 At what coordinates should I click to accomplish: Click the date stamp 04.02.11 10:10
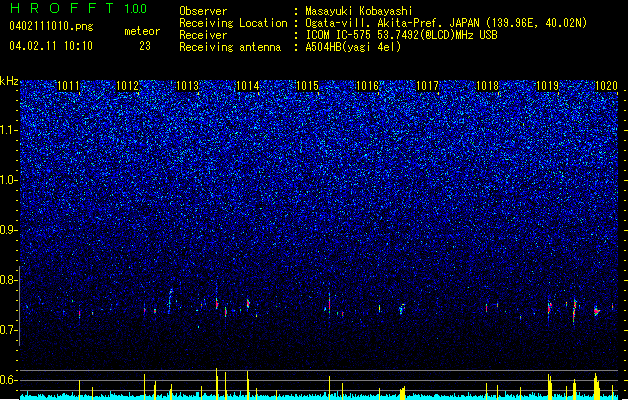pos(51,46)
